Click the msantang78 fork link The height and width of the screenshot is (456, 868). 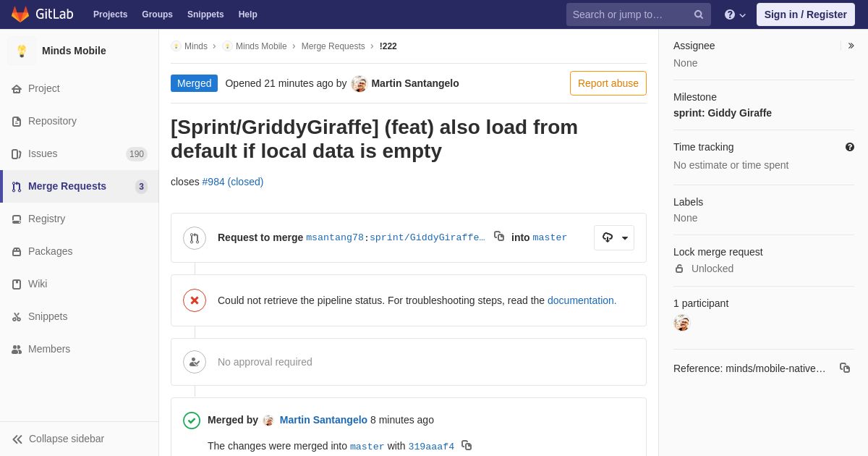[x=335, y=237]
